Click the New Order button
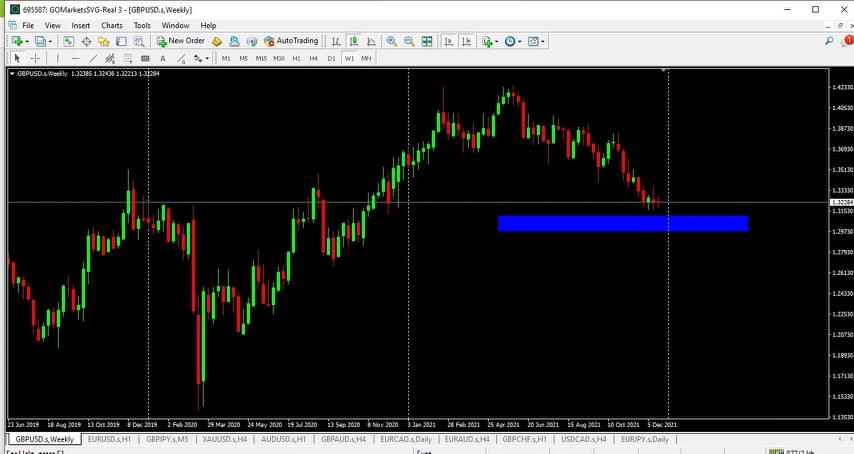 pyautogui.click(x=180, y=41)
